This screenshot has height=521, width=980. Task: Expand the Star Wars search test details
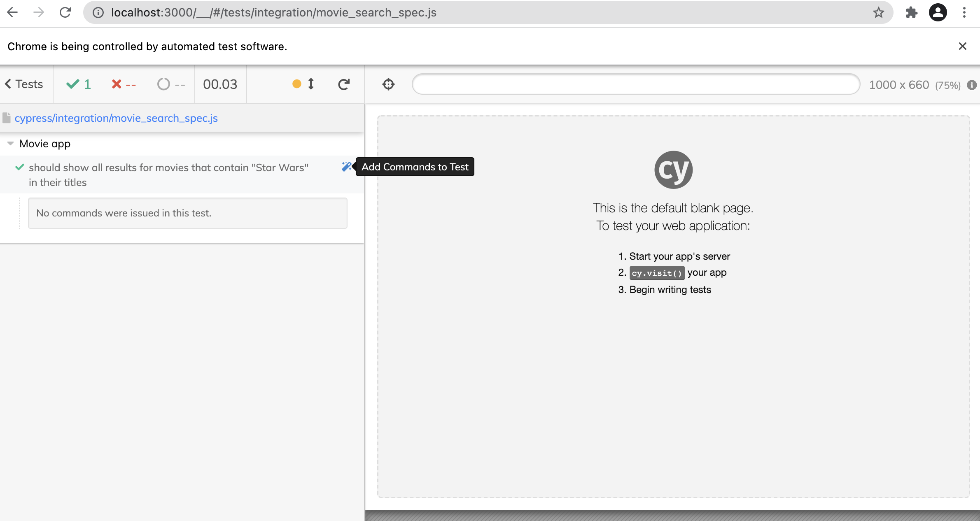click(168, 174)
